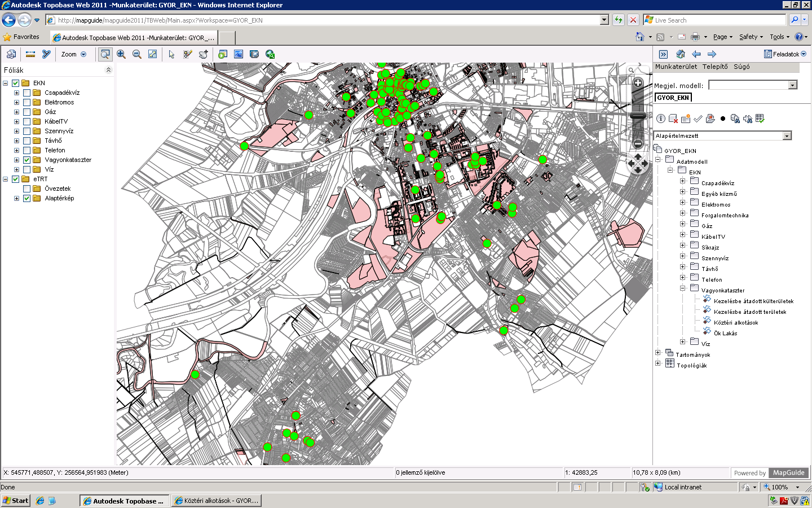Image resolution: width=812 pixels, height=508 pixels.
Task: Click the globe search icon in map toolbar
Action: point(270,54)
